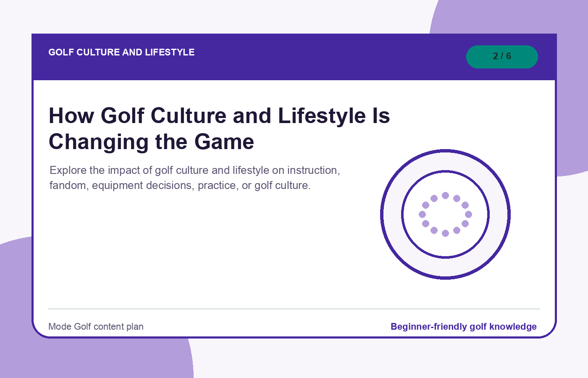The width and height of the screenshot is (588, 378).
Task: Click the GOLF CULTURE AND LIFESTYLE header label
Action: [121, 52]
